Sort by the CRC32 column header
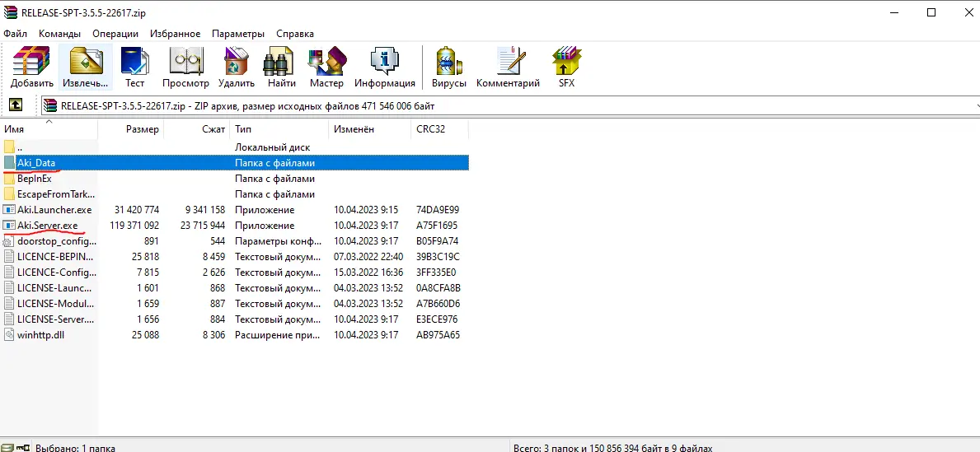Viewport: 980px width, 452px height. 439,129
